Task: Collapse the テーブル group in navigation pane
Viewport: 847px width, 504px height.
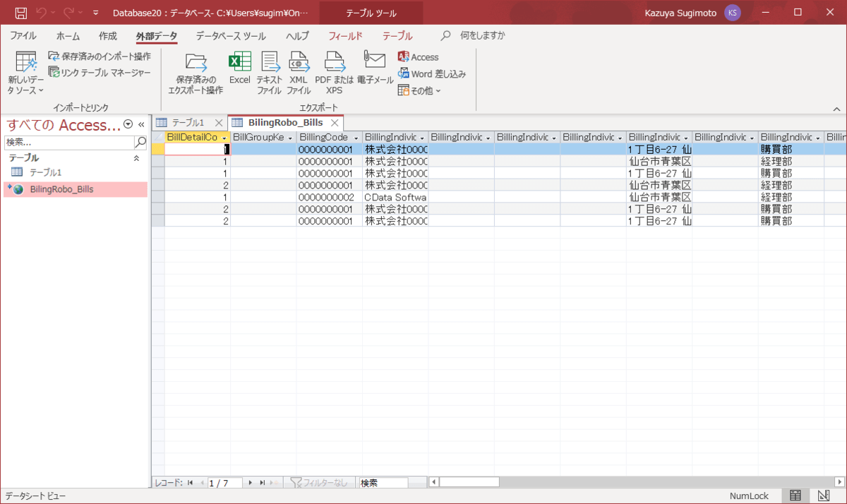Action: [x=137, y=159]
